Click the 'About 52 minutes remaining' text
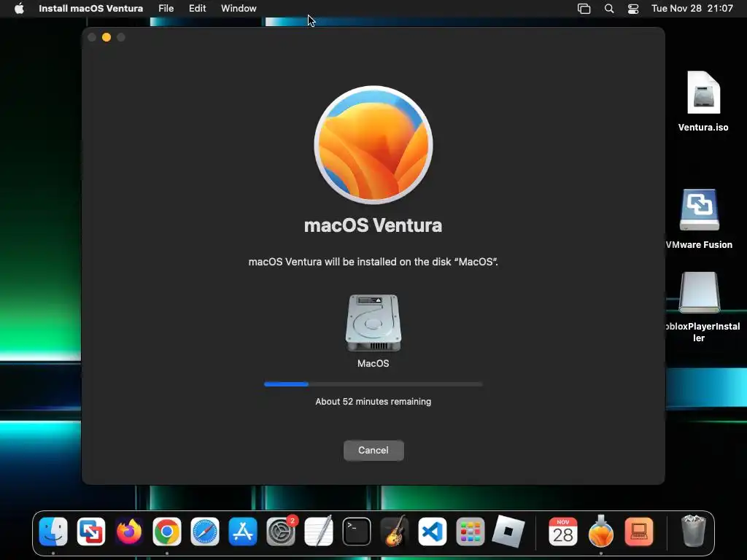Image resolution: width=747 pixels, height=560 pixels. 373,402
